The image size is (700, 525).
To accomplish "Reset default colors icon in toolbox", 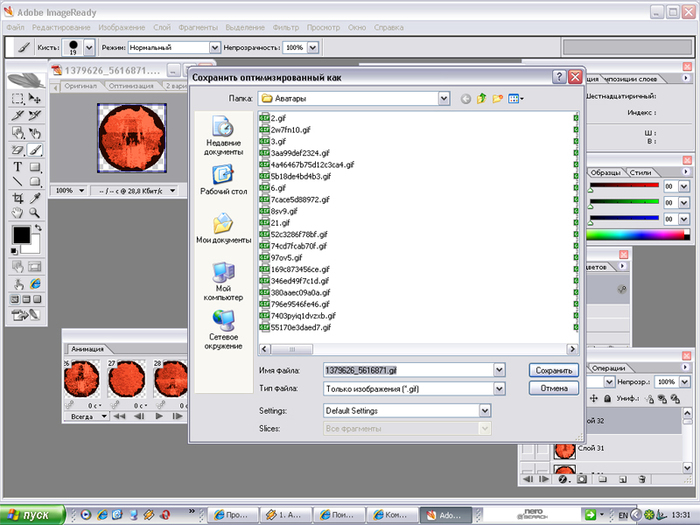I will click(14, 251).
